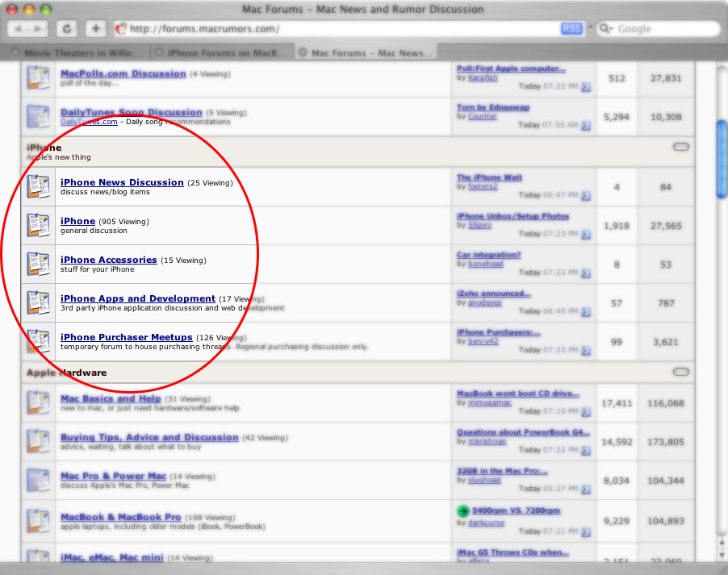Go to last post arrow for MacBook wont boot

point(586,411)
